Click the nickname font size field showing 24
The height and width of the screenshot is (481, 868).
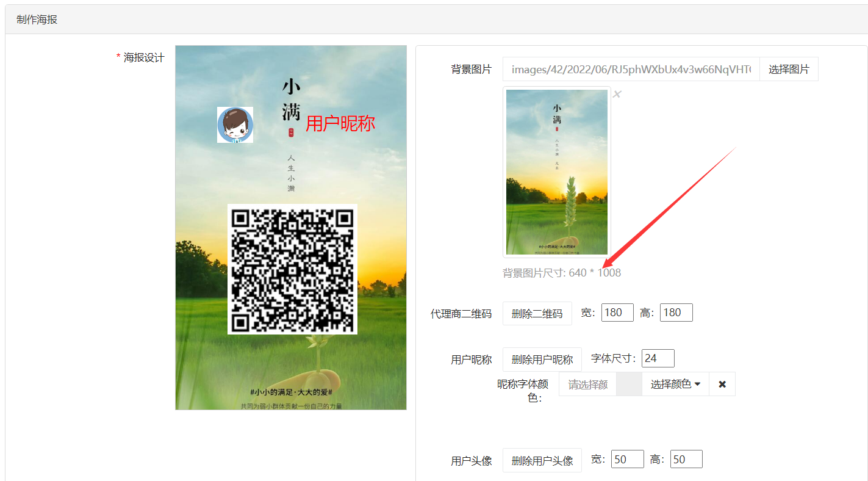click(x=658, y=358)
